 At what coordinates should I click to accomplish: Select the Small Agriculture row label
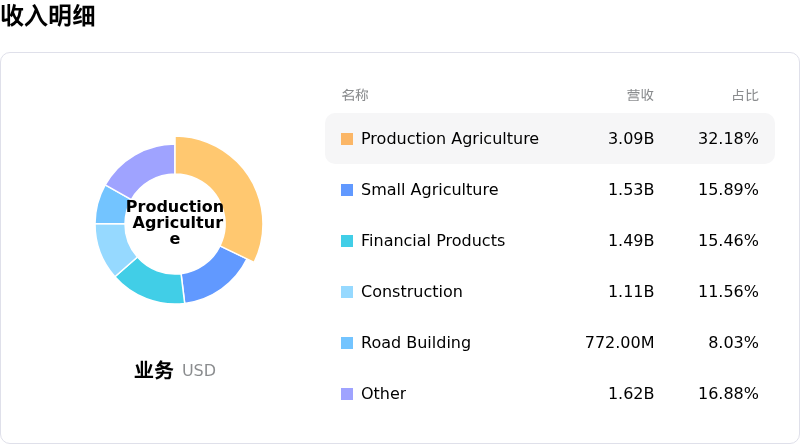429,190
